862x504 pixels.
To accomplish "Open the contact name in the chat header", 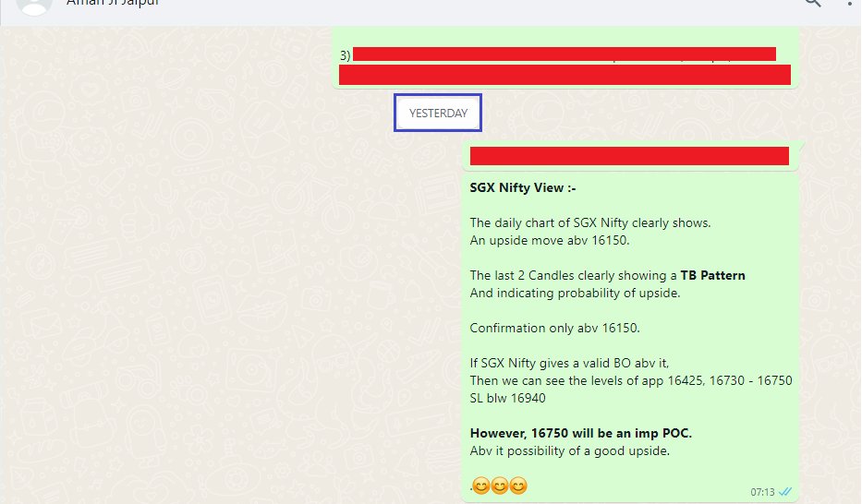I will pos(113,2).
